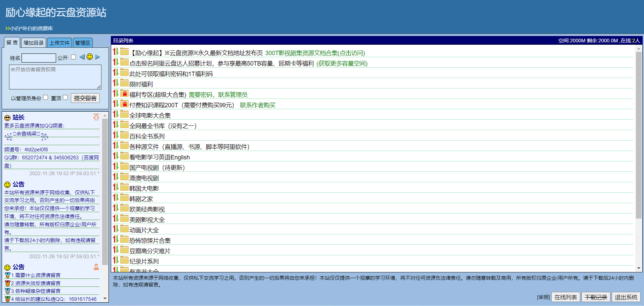644x306 pixels.
Task: Click the orange pin-to-top arrow on 站长 post
Action: [x=96, y=117]
